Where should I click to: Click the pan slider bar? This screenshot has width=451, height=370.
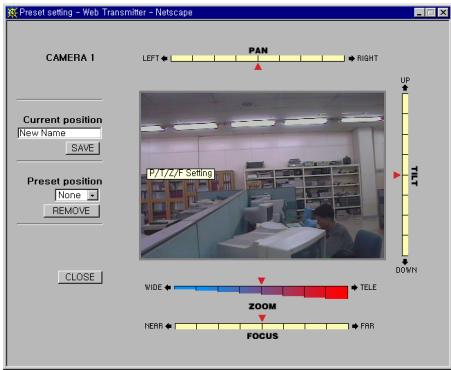coord(258,59)
